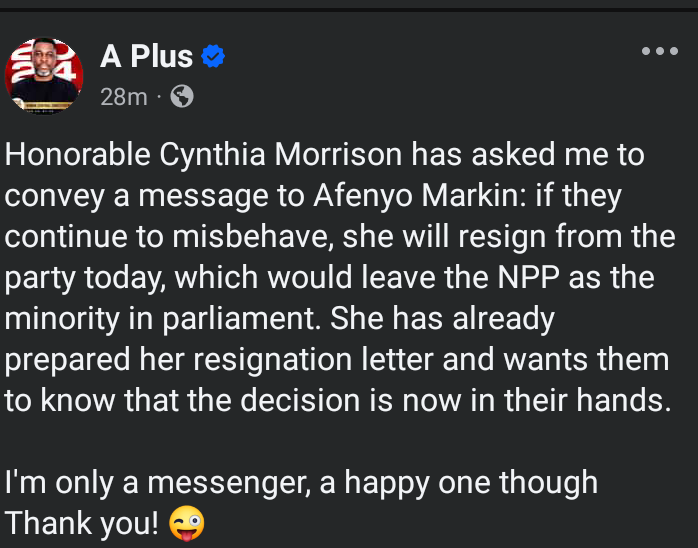Screen dimensions: 698x548
Task: Open A Plus profile picture
Action: point(44,75)
